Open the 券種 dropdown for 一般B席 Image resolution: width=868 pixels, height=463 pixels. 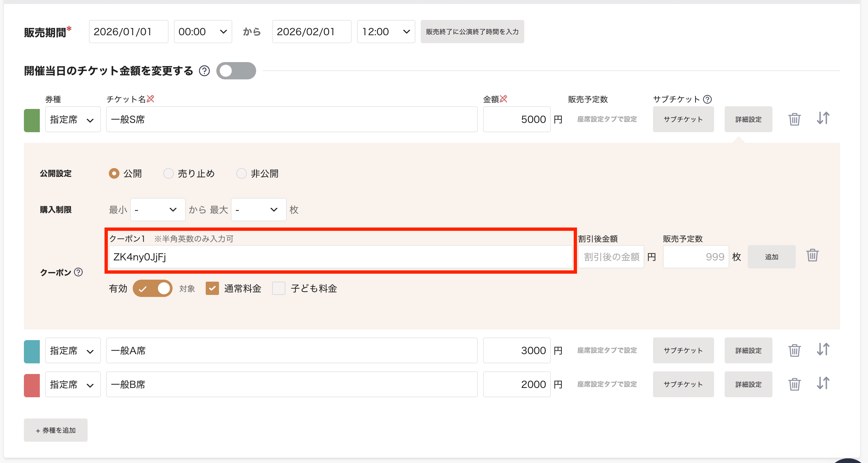(x=72, y=384)
